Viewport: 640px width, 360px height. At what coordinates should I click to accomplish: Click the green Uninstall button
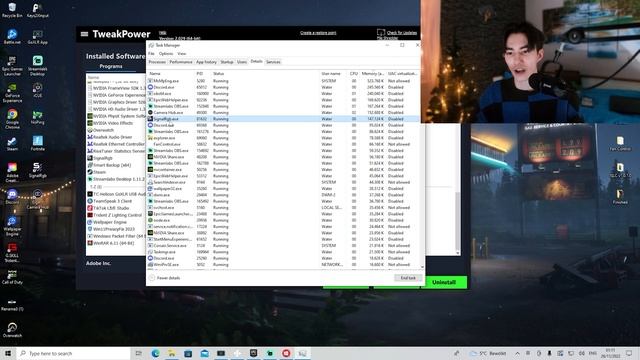tap(444, 282)
